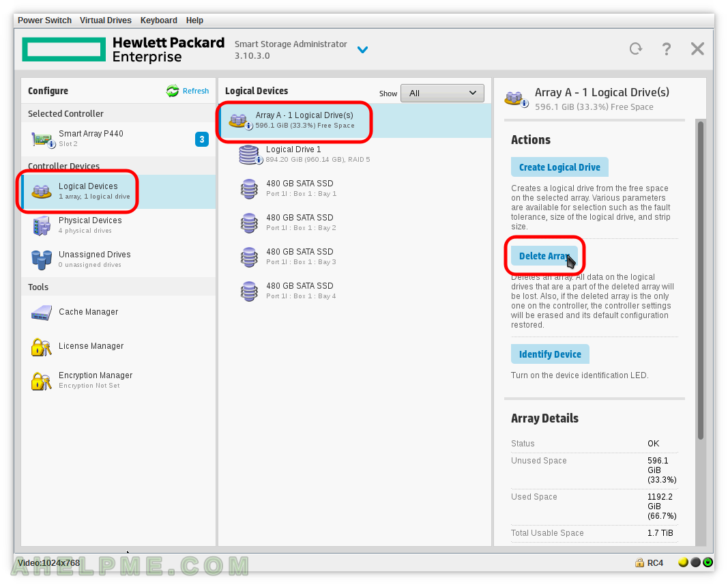The width and height of the screenshot is (728, 585).
Task: Click the green power status indicator
Action: pos(708,562)
